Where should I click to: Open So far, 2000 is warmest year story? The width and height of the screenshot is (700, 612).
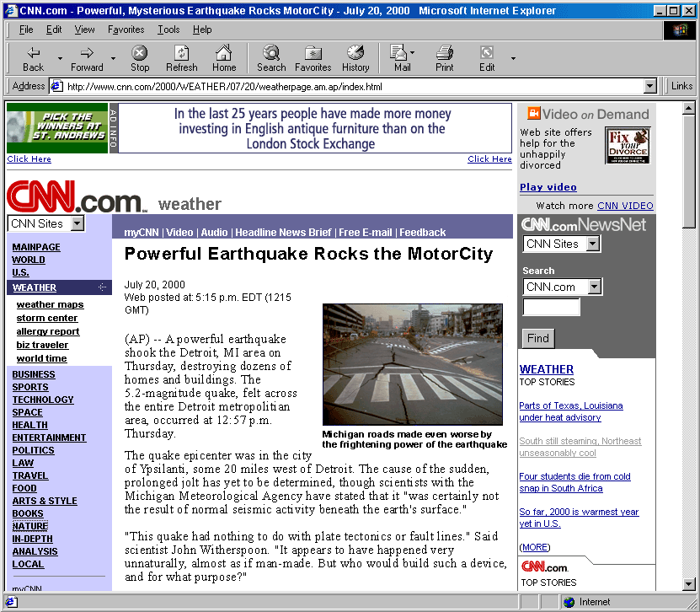[x=579, y=518]
